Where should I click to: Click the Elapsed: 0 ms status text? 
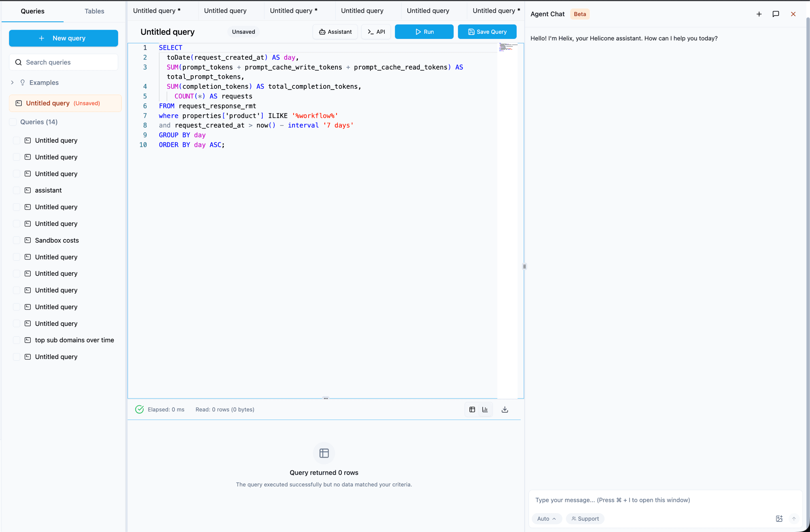click(166, 409)
